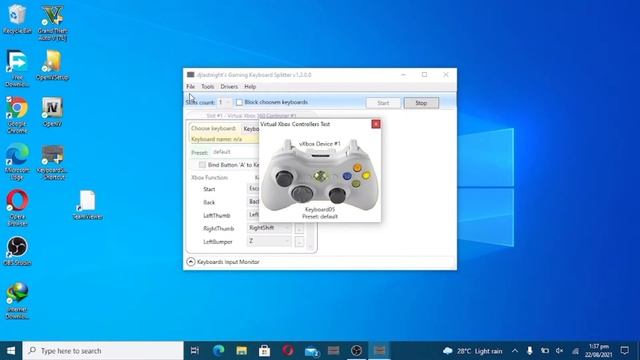Image resolution: width=640 pixels, height=360 pixels.
Task: Open the taskbar clock and date
Action: point(599,351)
